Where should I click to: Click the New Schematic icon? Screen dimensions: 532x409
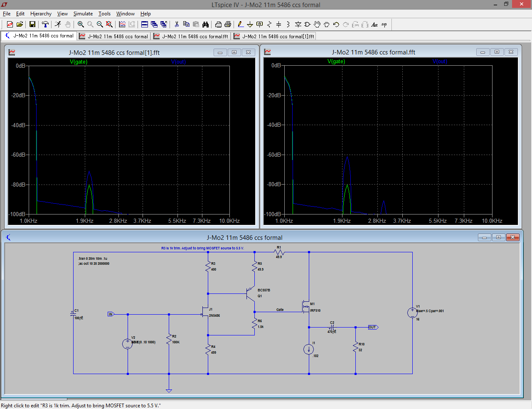pyautogui.click(x=10, y=25)
